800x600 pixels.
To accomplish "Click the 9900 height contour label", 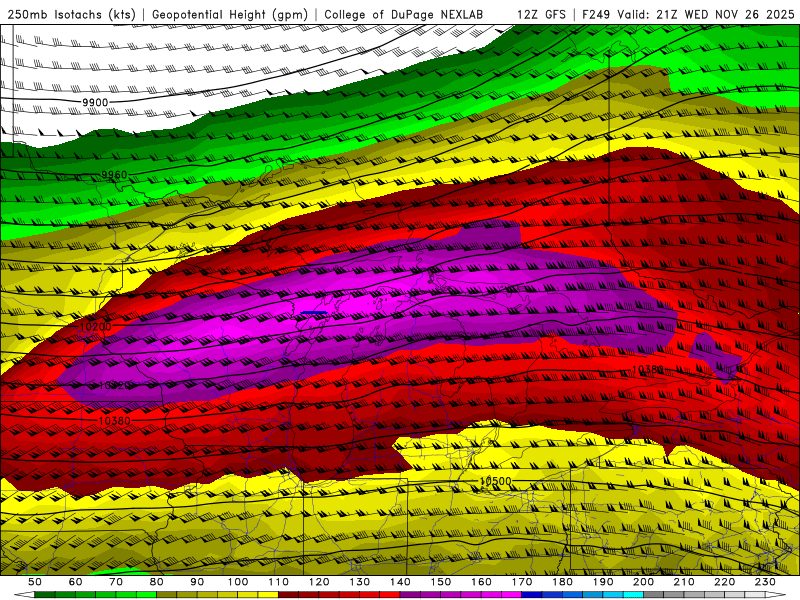I will (x=95, y=103).
